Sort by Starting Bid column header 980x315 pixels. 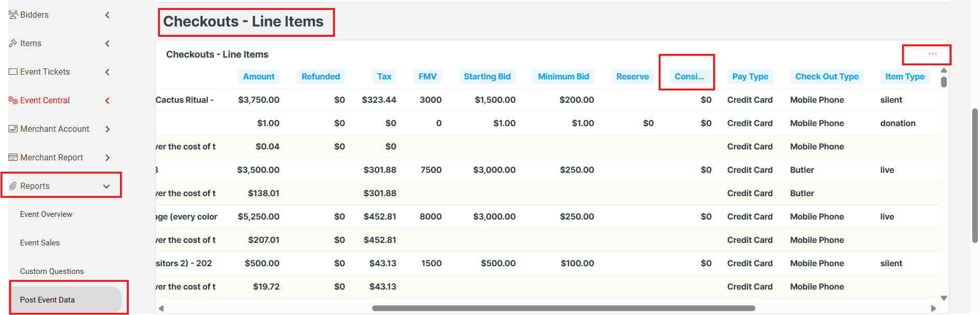(487, 76)
